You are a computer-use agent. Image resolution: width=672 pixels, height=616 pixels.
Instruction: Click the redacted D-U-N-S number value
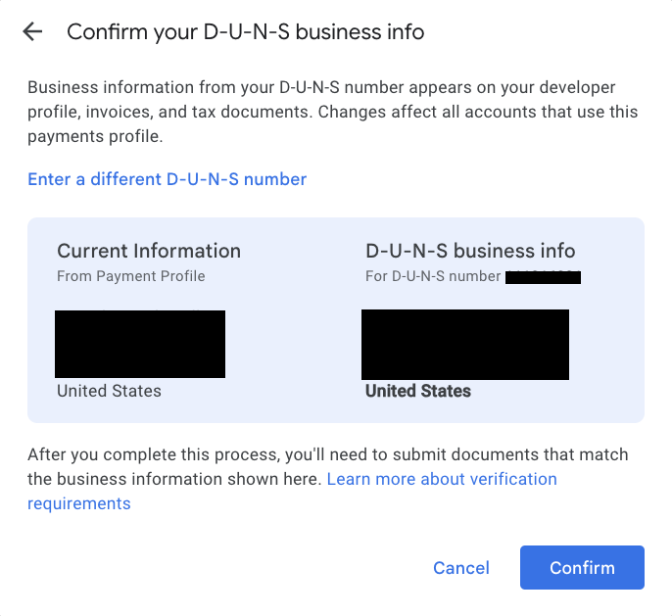click(x=543, y=277)
